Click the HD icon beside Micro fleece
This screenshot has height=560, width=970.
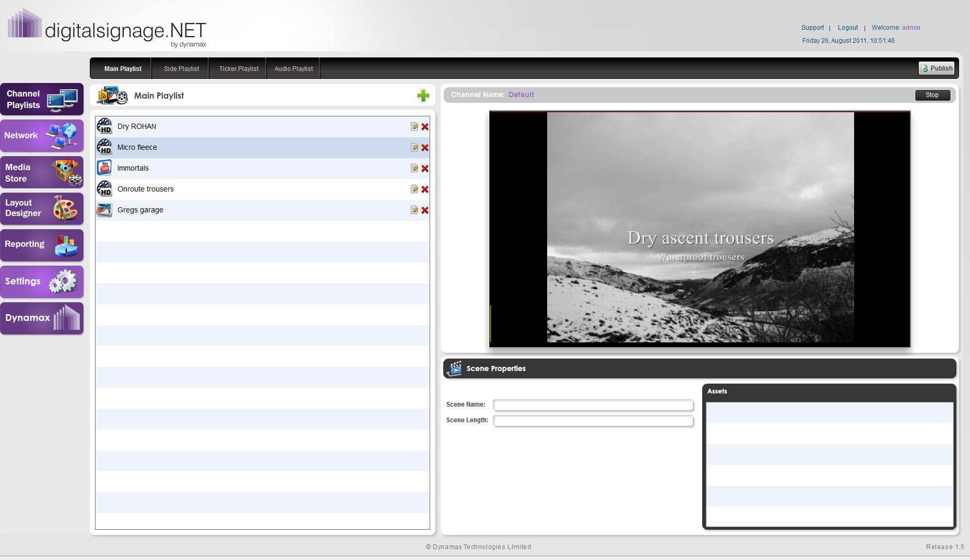[x=104, y=147]
